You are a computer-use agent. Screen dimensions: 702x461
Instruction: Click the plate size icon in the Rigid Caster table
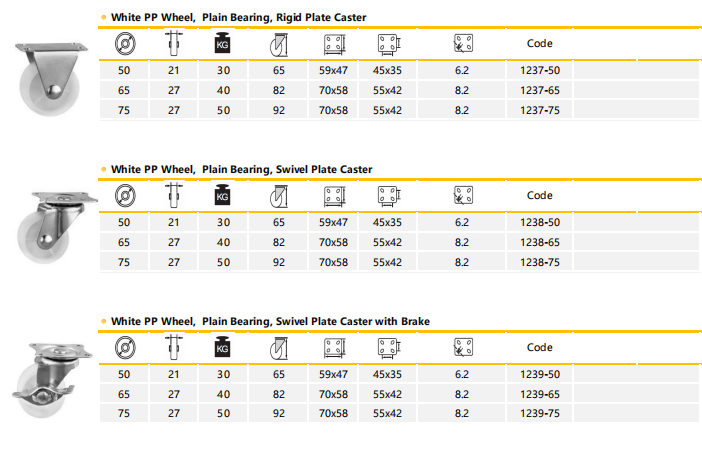(334, 44)
